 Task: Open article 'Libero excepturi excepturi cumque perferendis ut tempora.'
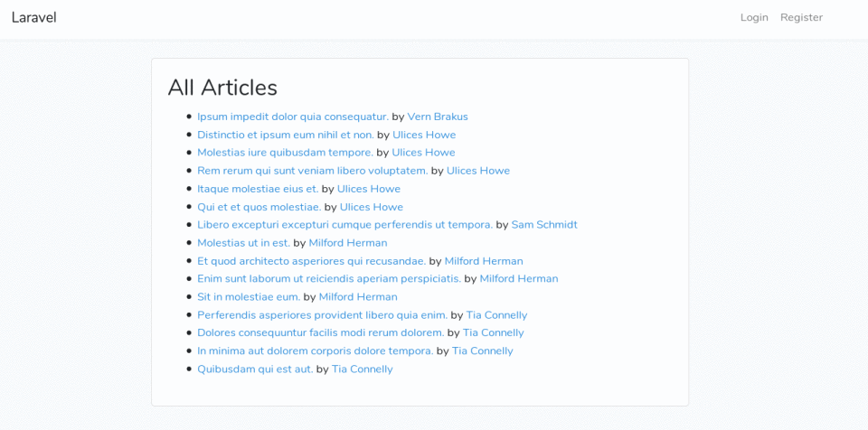344,225
